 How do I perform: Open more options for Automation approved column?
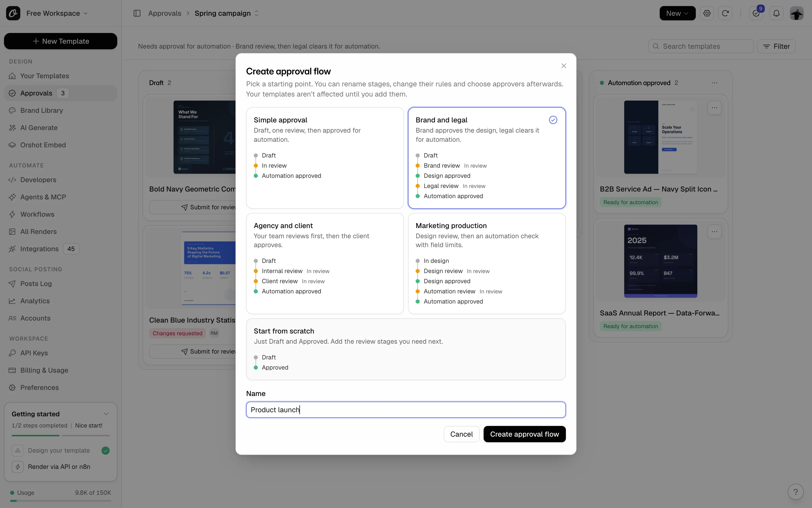pos(714,83)
